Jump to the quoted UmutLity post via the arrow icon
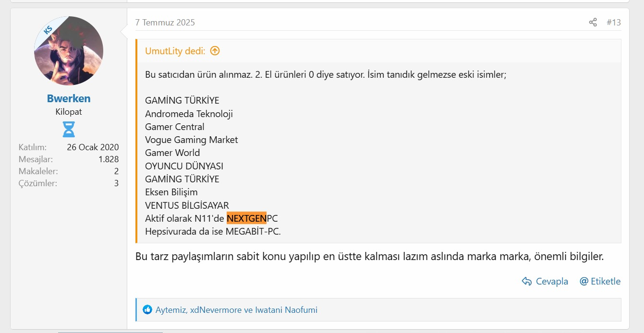644x333 pixels. (215, 50)
